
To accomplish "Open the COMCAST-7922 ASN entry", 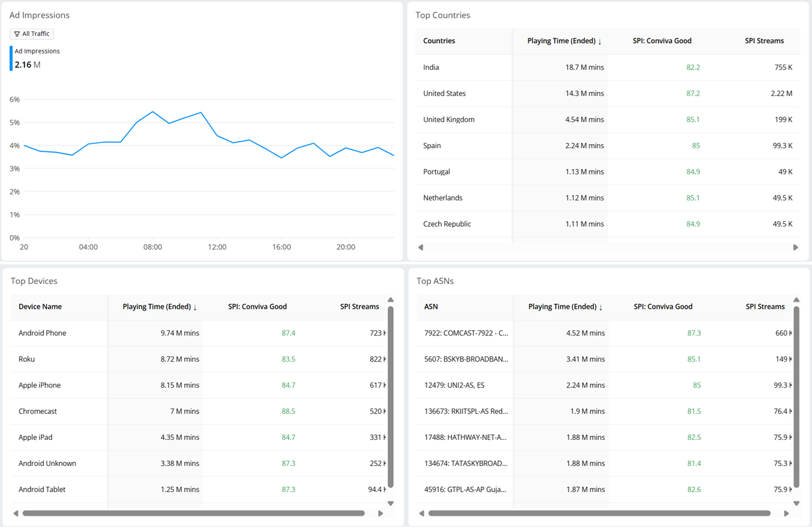I will coord(466,333).
